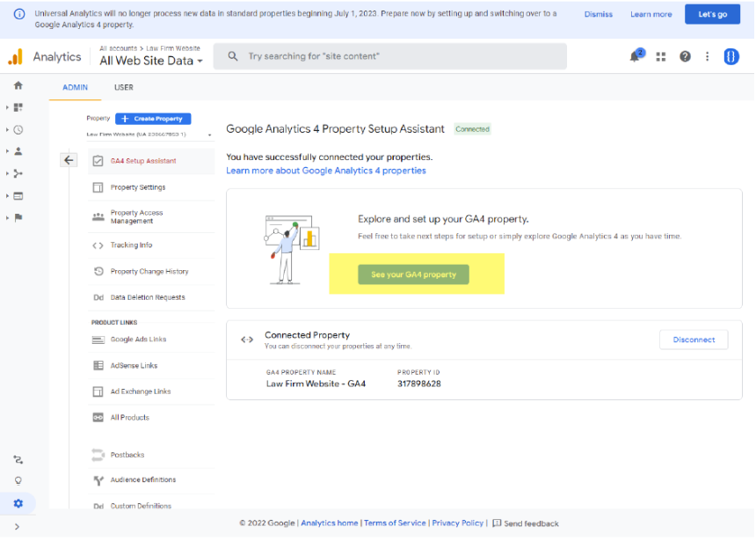Screen dimensions: 756x541
Task: Click the Send feedback icon in footer
Action: [x=497, y=523]
